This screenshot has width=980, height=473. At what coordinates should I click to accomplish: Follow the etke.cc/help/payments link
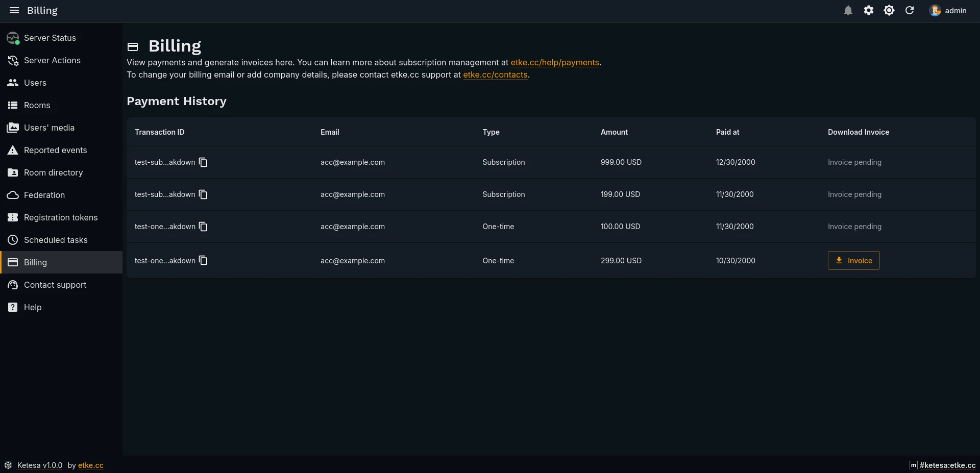[x=555, y=62]
